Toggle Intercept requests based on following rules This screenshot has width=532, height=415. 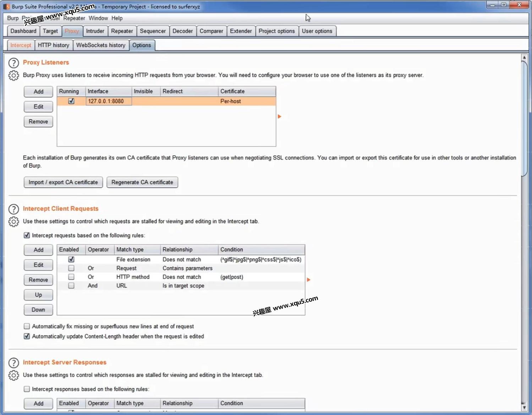(27, 235)
